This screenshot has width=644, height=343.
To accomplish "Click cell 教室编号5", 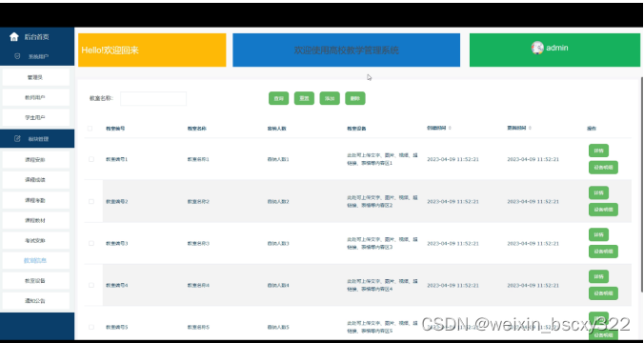I will coord(116,328).
